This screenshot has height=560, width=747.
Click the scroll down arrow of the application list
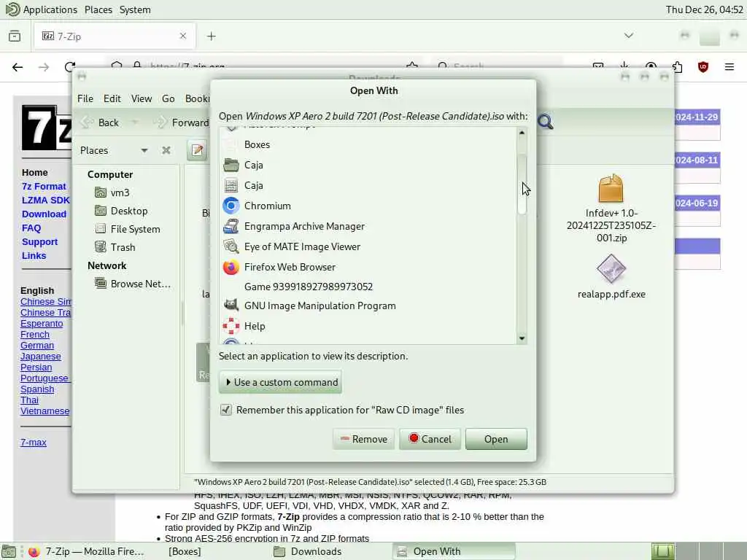click(522, 338)
